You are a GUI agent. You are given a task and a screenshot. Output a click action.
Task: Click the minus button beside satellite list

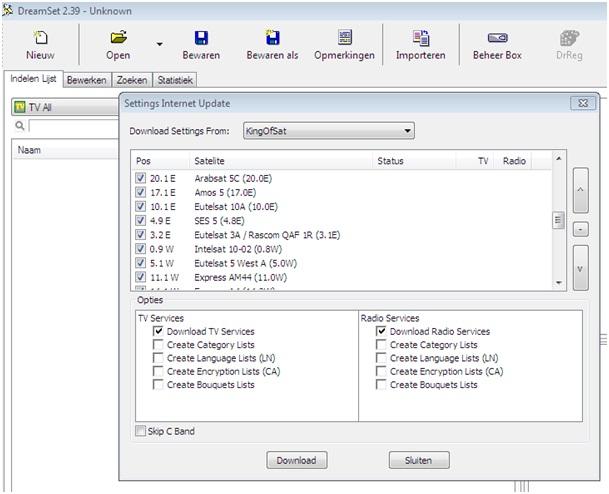point(581,229)
